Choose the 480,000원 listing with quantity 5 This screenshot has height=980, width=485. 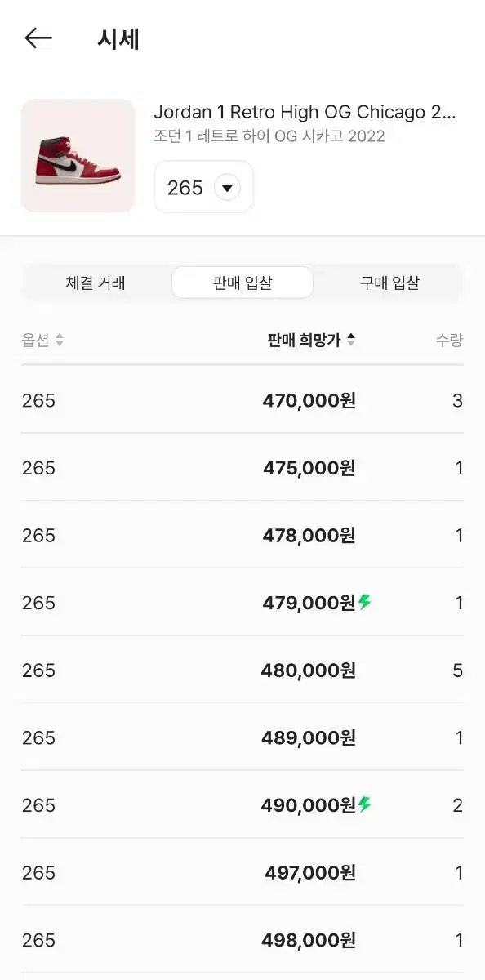pos(242,670)
